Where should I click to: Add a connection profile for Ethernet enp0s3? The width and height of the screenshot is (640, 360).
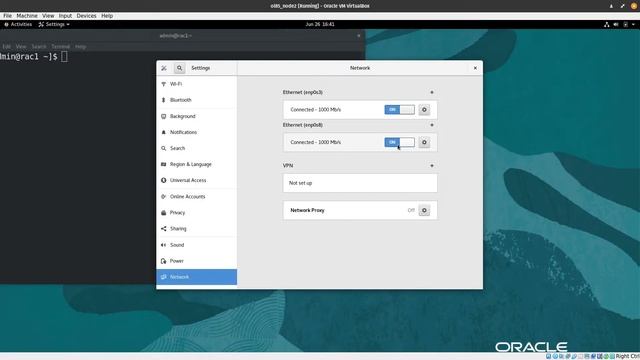point(432,92)
